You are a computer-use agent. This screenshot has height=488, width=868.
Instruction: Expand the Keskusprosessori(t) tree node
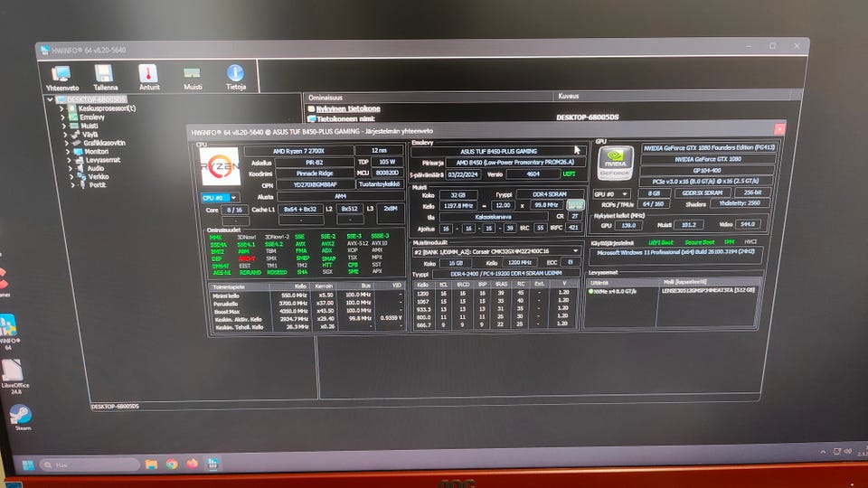point(62,109)
